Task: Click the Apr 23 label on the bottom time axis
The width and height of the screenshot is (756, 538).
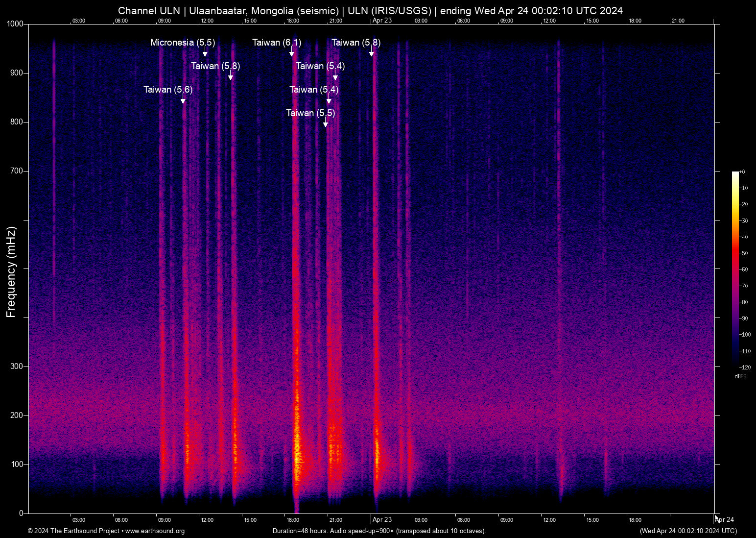Action: 382,520
